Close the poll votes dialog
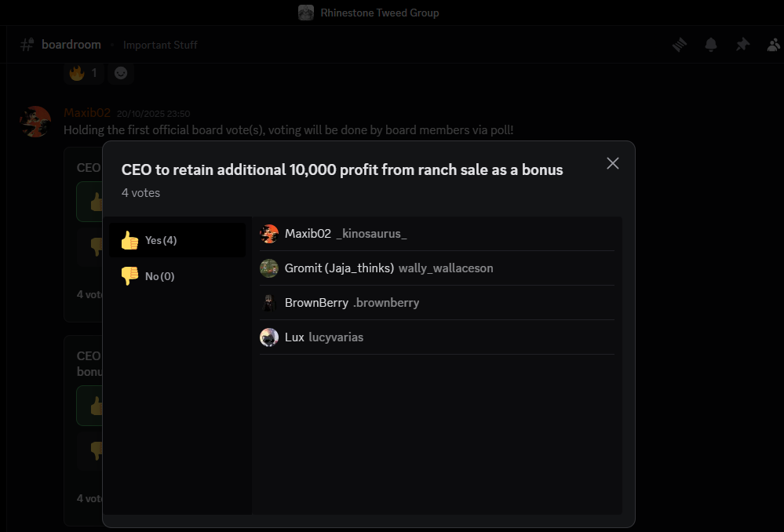The image size is (784, 532). coord(613,163)
